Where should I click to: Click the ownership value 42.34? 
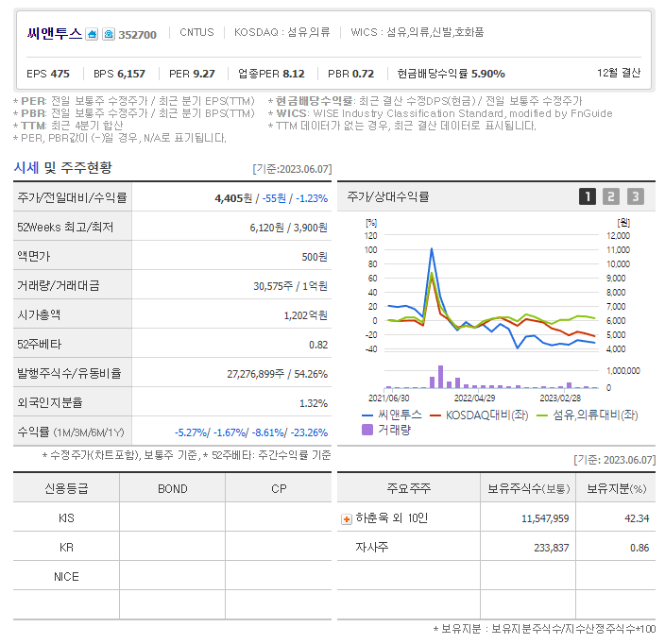pos(637,518)
